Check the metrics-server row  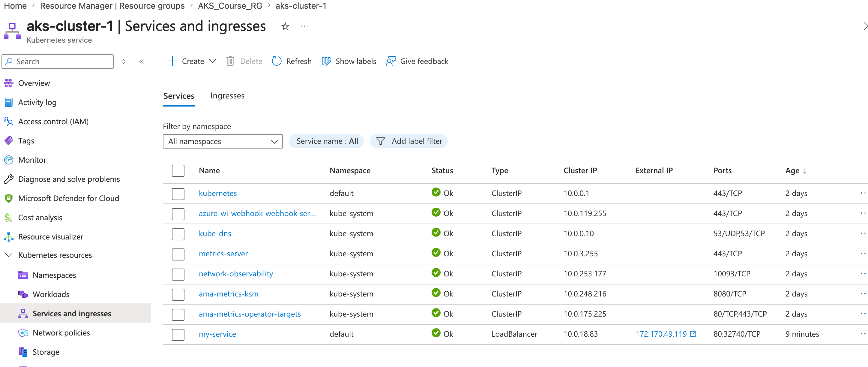pyautogui.click(x=178, y=254)
